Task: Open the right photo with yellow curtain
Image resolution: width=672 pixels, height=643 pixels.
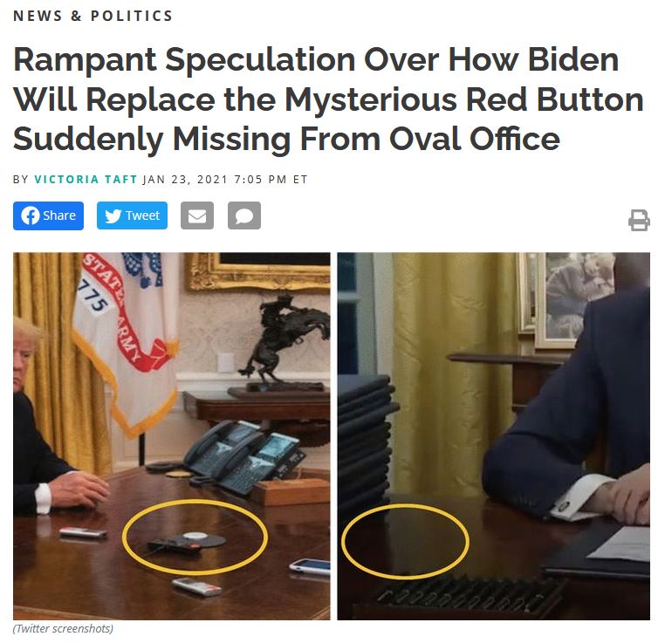Action: click(494, 436)
